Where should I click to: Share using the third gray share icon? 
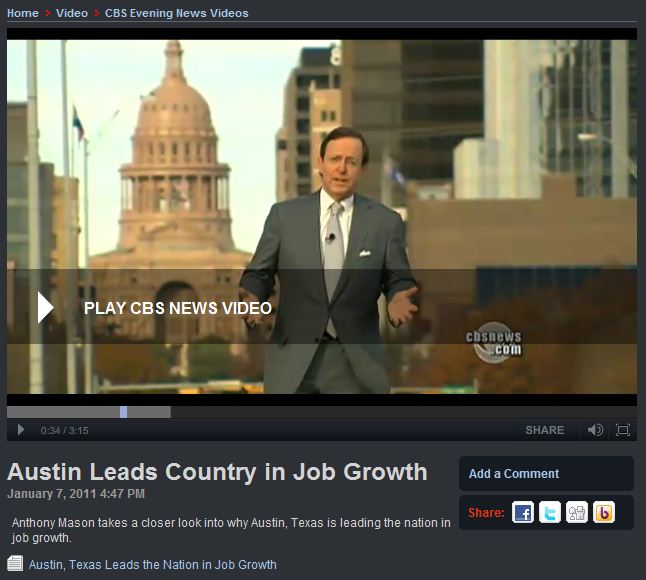tap(577, 512)
